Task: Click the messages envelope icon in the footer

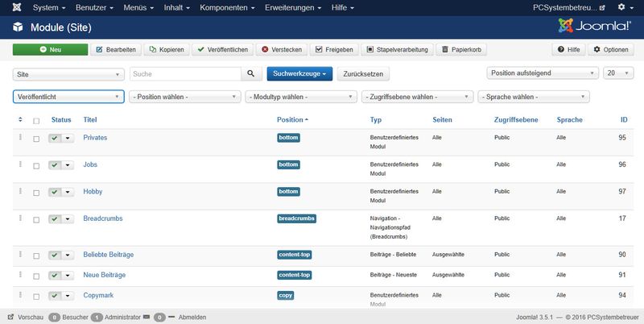Action: (x=147, y=317)
